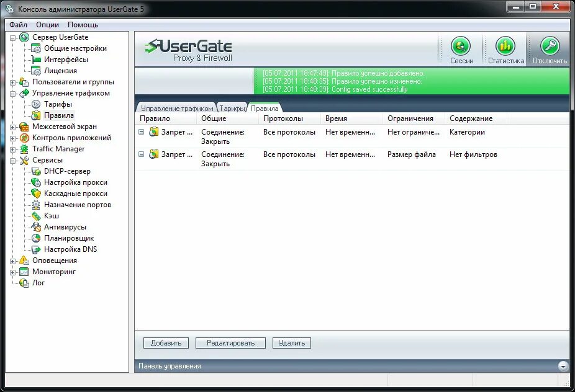Expand the Межсетевой экран node
Viewport: 575px width, 392px height.
[13, 127]
